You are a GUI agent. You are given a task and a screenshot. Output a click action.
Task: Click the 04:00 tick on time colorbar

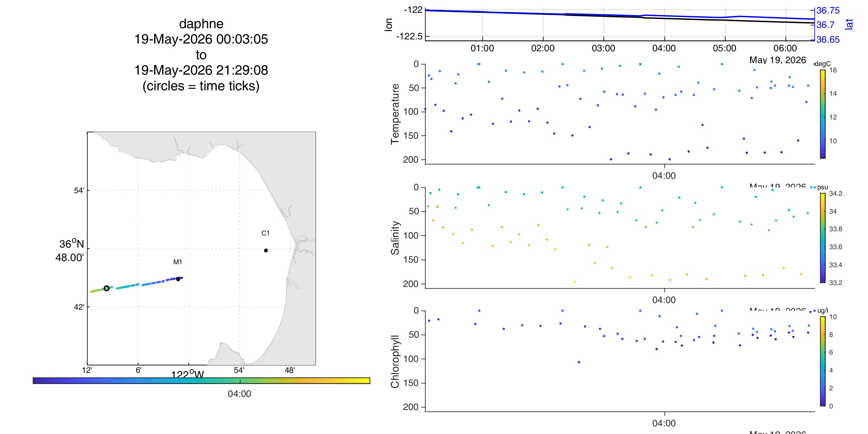240,394
